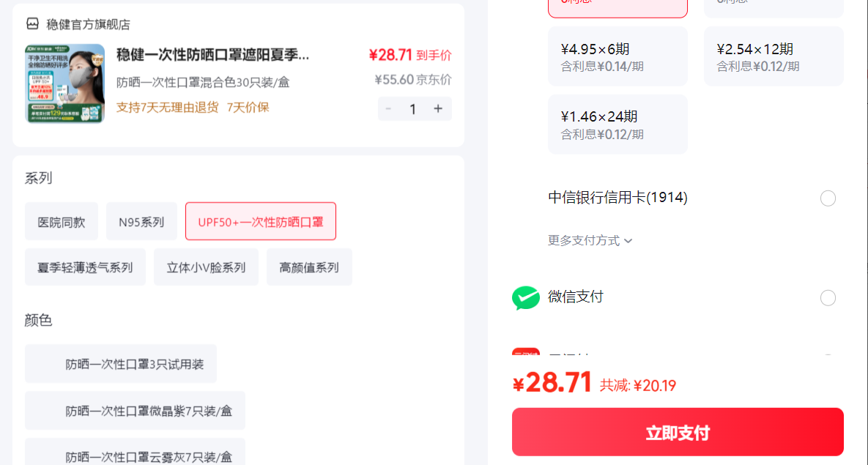Image resolution: width=868 pixels, height=465 pixels.
Task: Select the 中信银行信用卡(1914) radio button
Action: point(828,198)
